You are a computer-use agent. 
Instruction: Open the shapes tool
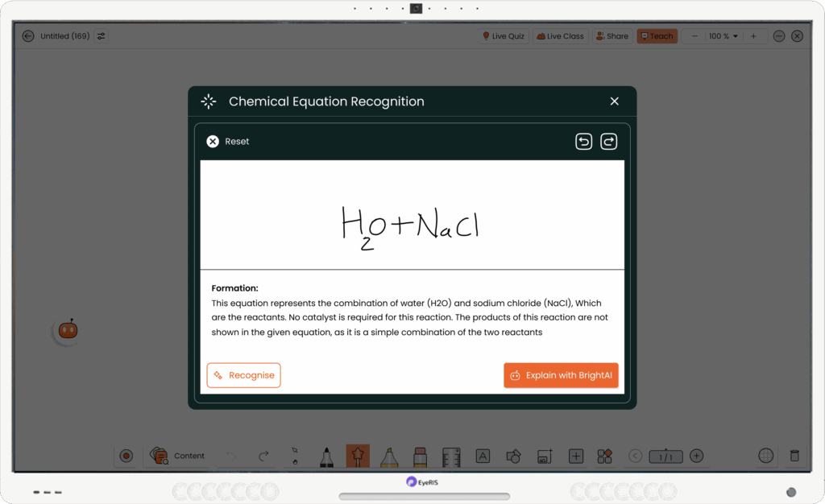(513, 456)
